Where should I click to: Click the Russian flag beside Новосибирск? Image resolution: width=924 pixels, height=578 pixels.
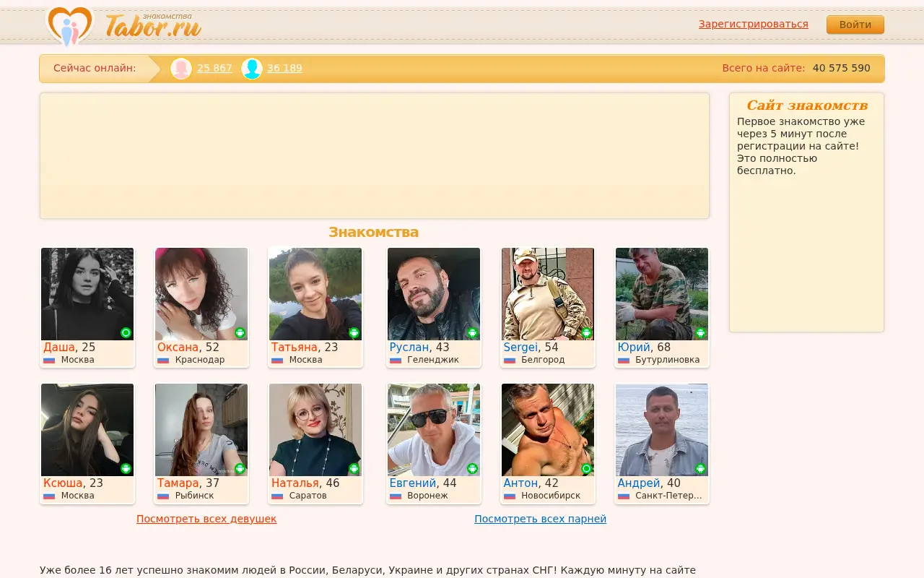coord(510,496)
